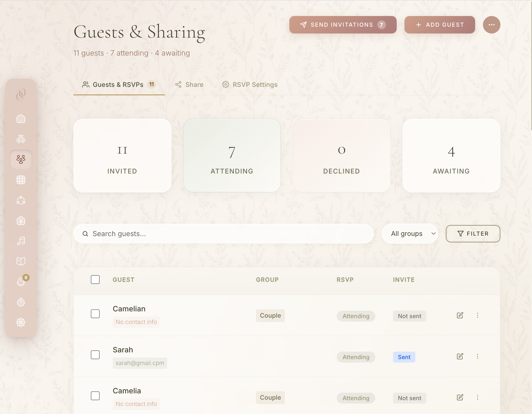The width and height of the screenshot is (532, 414).
Task: Click the Couple group tag for Camelian
Action: click(x=270, y=316)
